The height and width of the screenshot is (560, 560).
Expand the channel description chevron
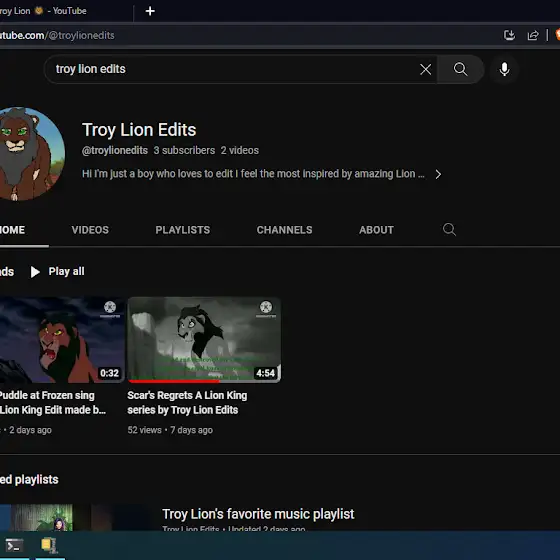pyautogui.click(x=438, y=174)
